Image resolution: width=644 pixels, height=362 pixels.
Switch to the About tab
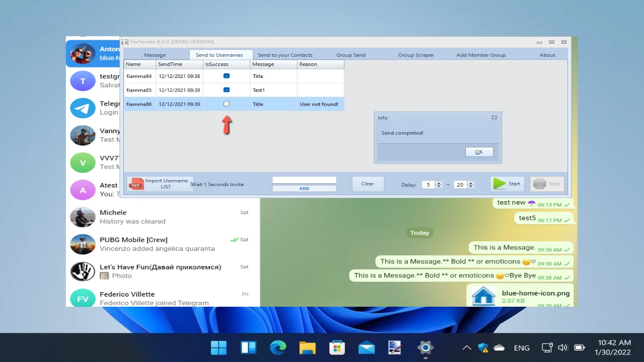point(547,55)
